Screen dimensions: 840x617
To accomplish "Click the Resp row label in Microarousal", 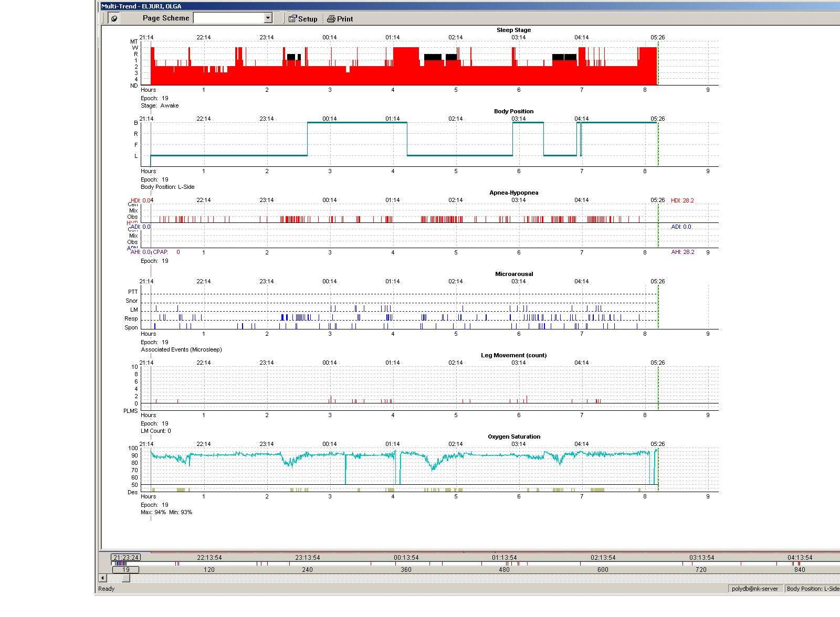I will pos(131,318).
